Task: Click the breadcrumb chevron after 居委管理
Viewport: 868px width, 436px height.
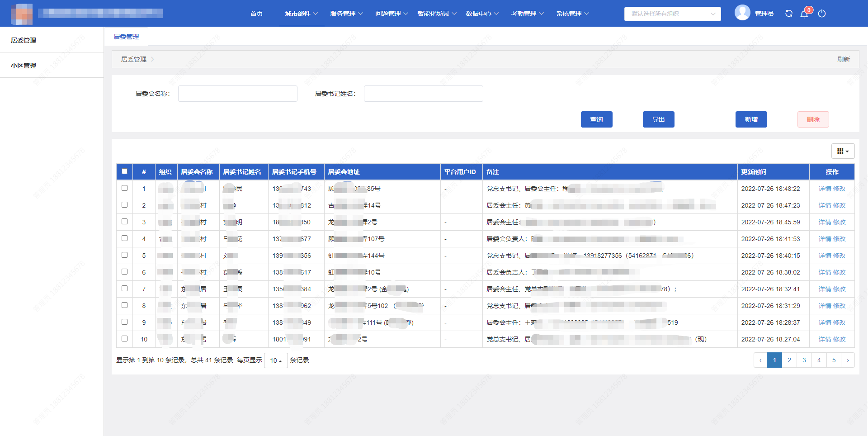Action: coord(152,59)
